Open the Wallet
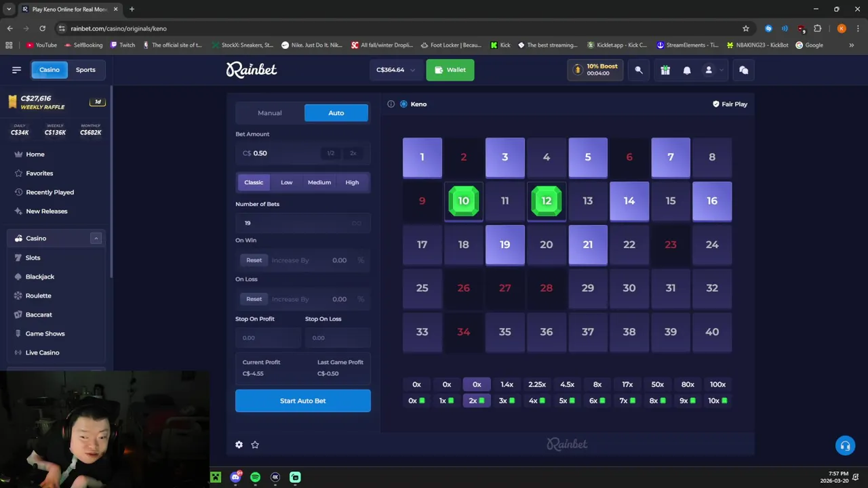 450,70
